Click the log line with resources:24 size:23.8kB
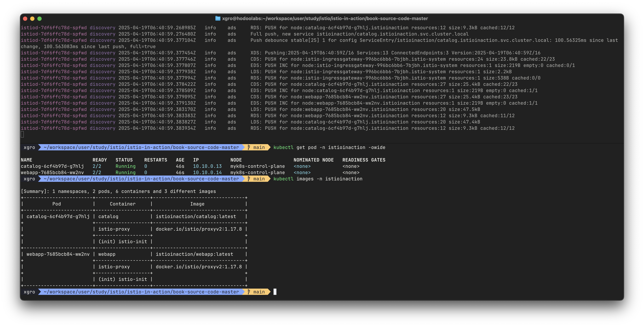 pyautogui.click(x=288, y=59)
